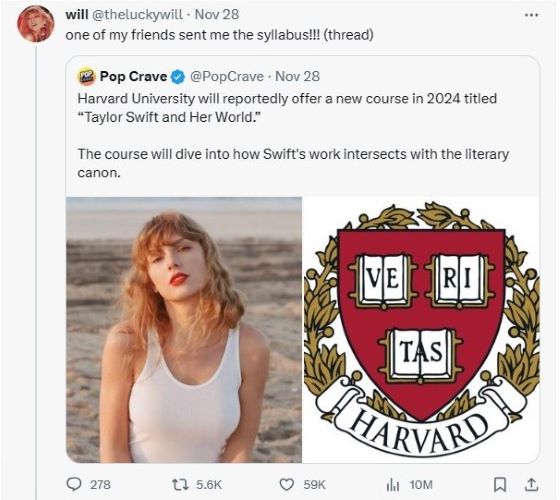Click the quoted tweet's Nov 28 timestamp
560x500 pixels.
(x=298, y=76)
